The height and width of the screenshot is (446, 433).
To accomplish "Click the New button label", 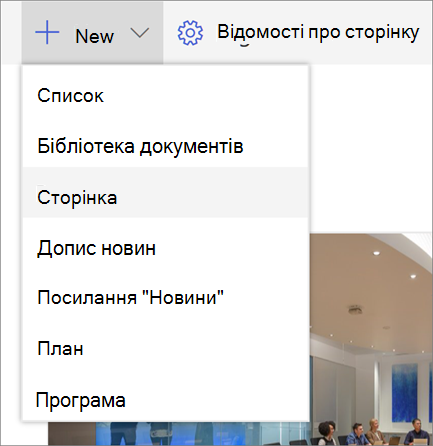I will [94, 36].
